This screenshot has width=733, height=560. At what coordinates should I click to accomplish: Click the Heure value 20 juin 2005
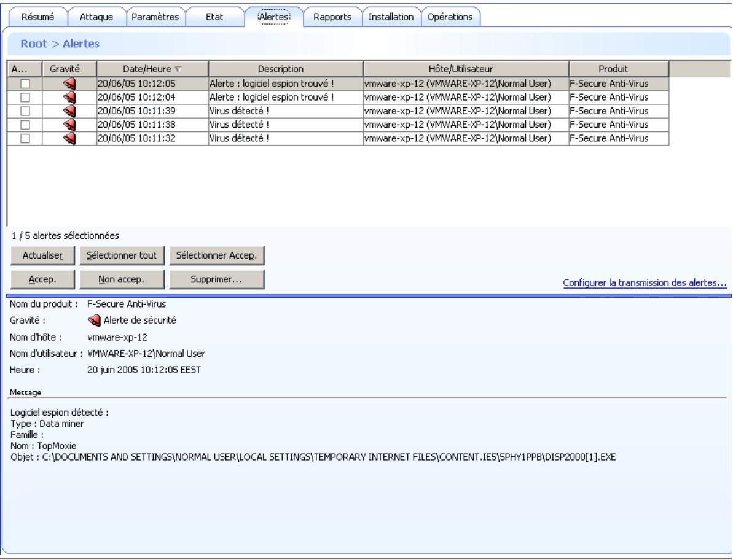click(x=144, y=370)
